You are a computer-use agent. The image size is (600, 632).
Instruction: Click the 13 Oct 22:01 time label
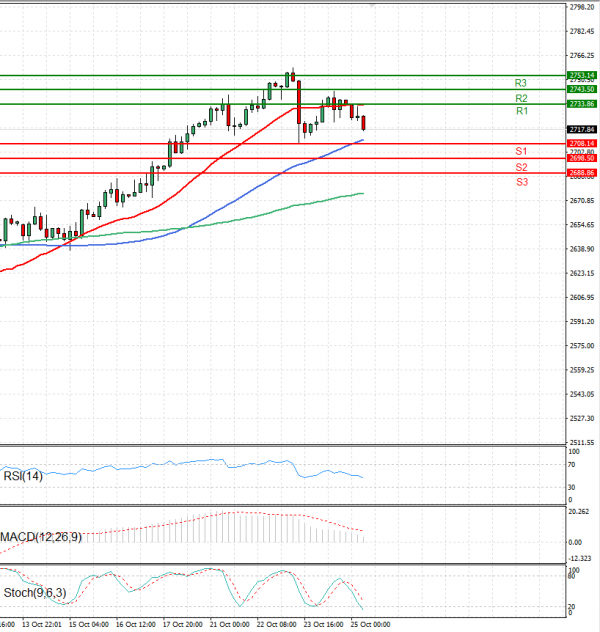coord(42,624)
